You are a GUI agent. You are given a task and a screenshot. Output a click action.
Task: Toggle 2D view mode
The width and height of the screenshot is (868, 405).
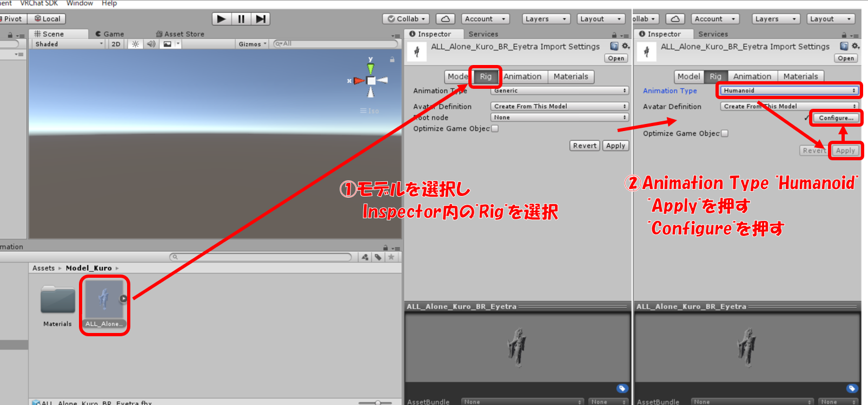point(116,44)
